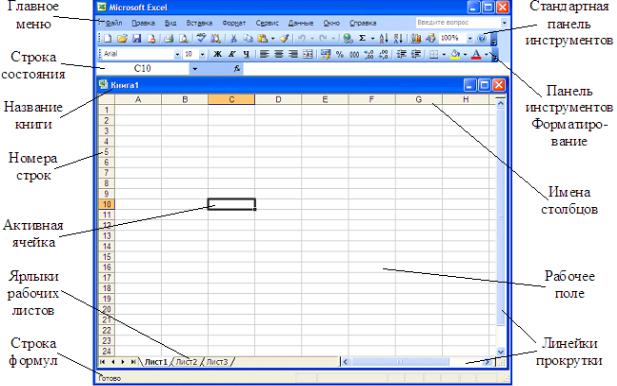Launch the Chart Wizard icon

pos(416,38)
